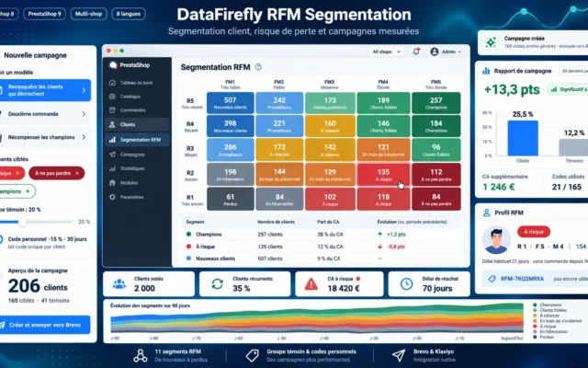Click the RFM-7KQ2M9XA promo code
Screen dimensions: 588x368
(x=522, y=279)
